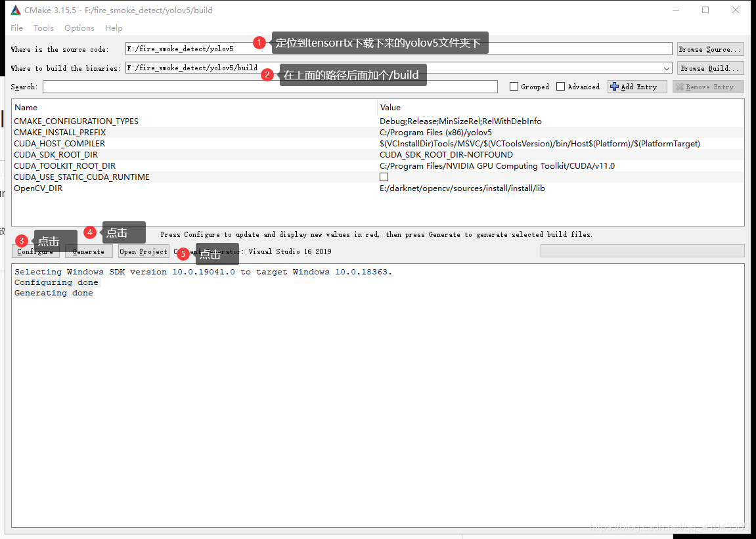
Task: Select the CMAKE_CONFIGURATION_TYPES entry
Action: tap(76, 121)
